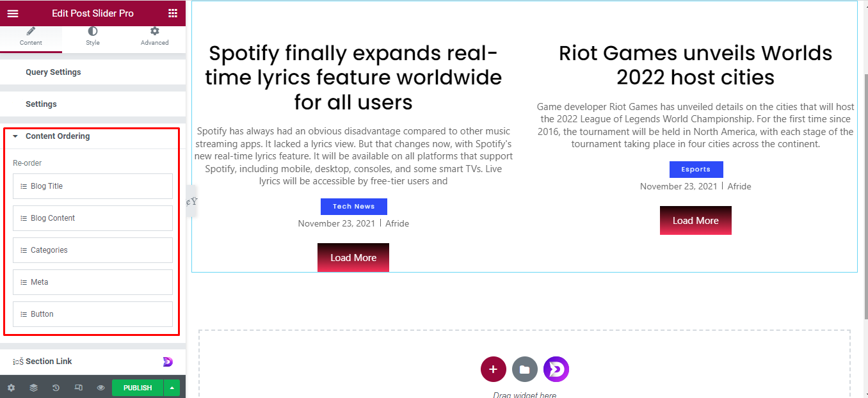The image size is (868, 398).
Task: Click the purple D logo beside Section Link
Action: pyautogui.click(x=168, y=362)
